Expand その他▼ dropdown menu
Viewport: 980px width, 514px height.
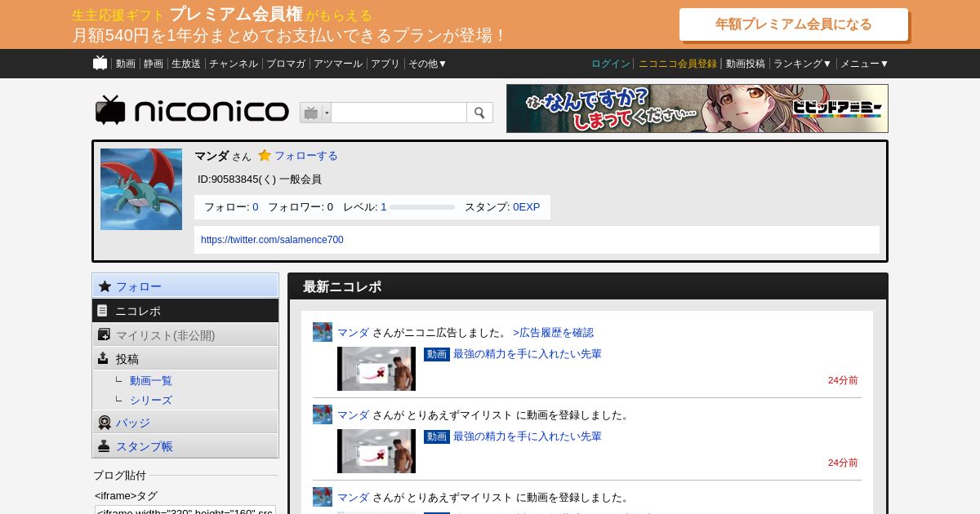(x=428, y=64)
